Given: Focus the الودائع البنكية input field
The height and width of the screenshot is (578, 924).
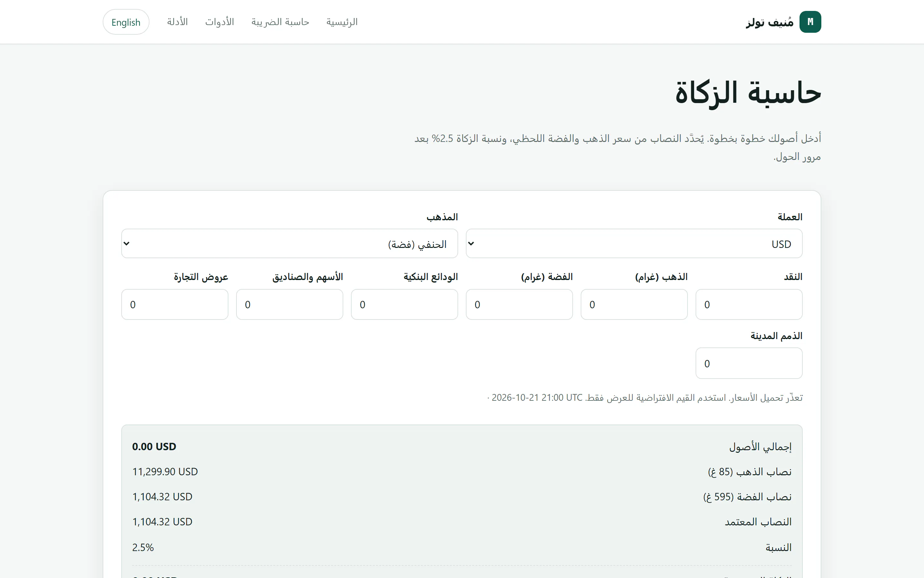Looking at the screenshot, I should point(404,304).
